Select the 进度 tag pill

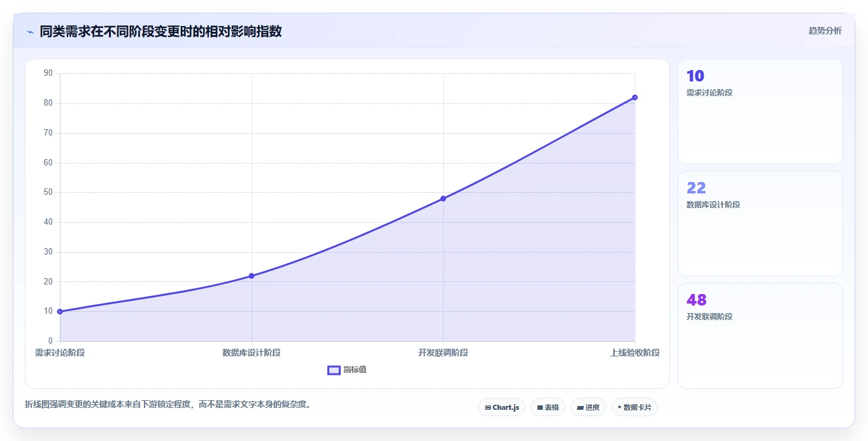point(588,407)
